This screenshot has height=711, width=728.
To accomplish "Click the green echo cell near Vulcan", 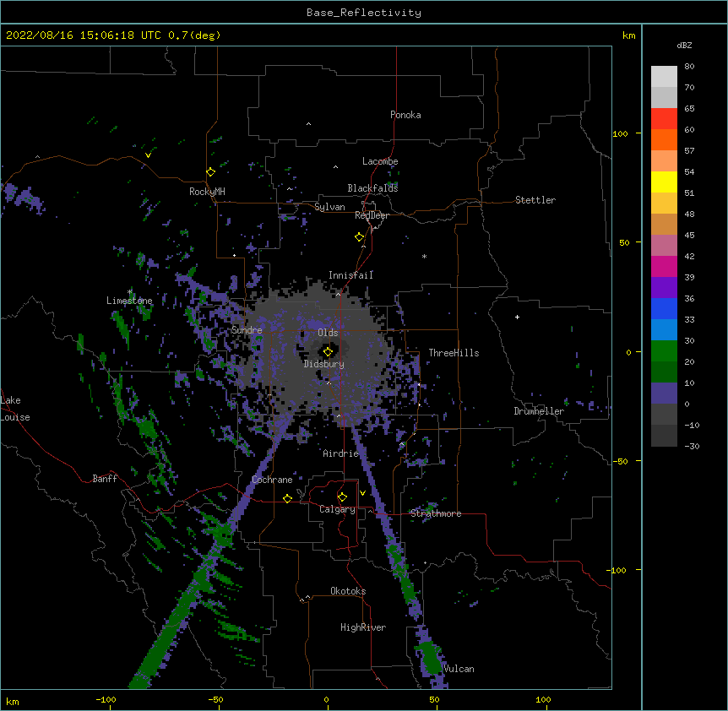I will pyautogui.click(x=430, y=657).
